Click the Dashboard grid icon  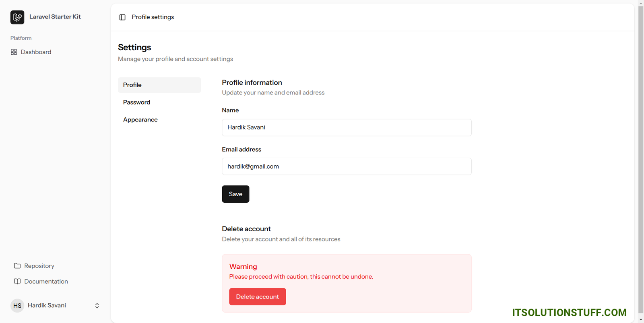[x=14, y=52]
